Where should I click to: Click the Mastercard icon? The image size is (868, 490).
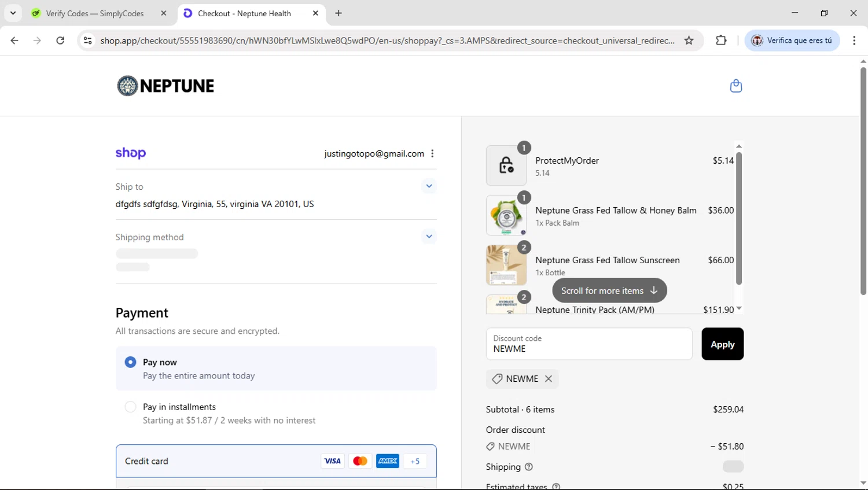[x=360, y=461]
